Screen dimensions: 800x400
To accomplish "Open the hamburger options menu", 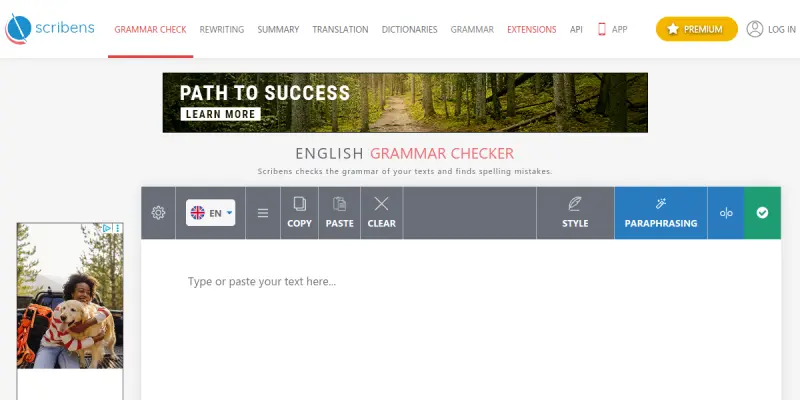I will [x=263, y=213].
